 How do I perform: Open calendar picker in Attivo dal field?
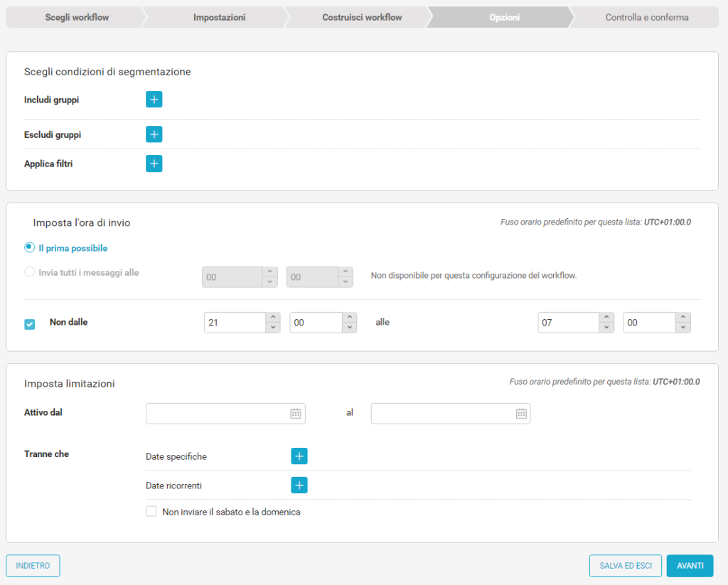pyautogui.click(x=296, y=414)
